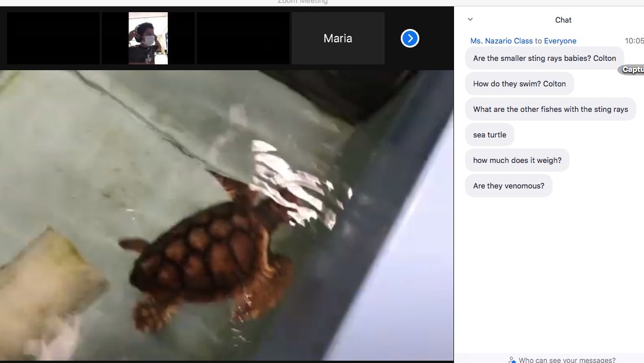Viewport: 644px width, 363px height.
Task: Click the 10:05 timestamp in chat
Action: (635, 41)
